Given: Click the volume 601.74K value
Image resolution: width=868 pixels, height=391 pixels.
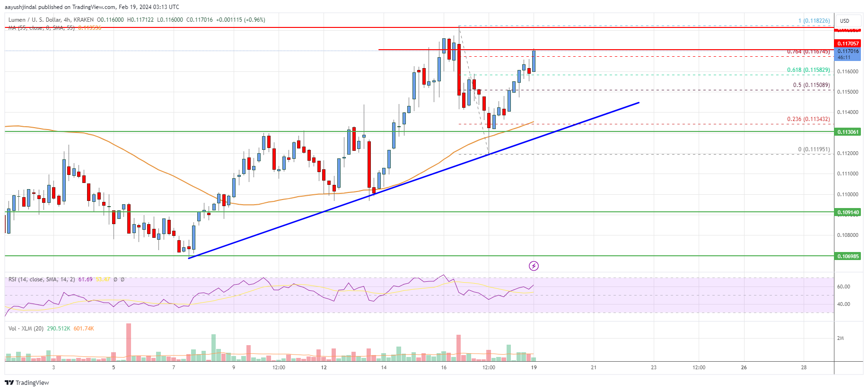Looking at the screenshot, I should (84, 329).
